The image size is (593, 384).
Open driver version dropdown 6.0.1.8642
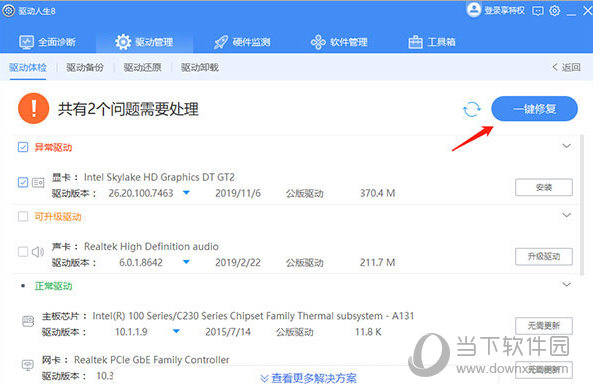click(186, 262)
